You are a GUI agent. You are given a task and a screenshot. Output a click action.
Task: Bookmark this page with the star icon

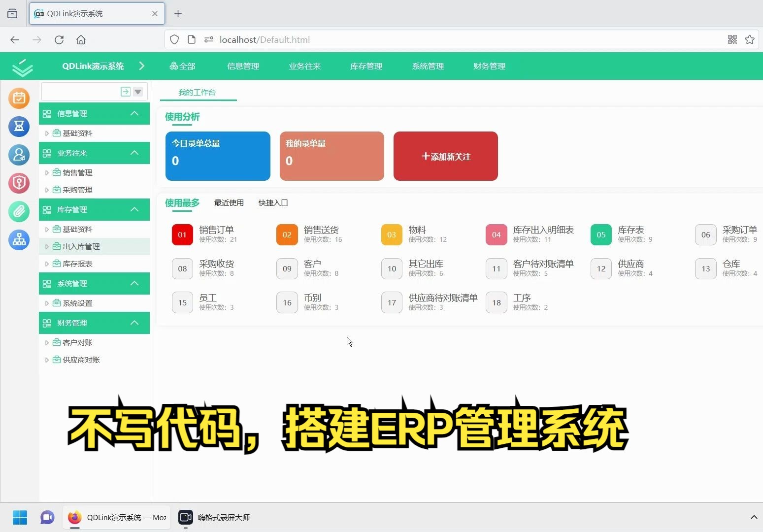[x=750, y=40]
